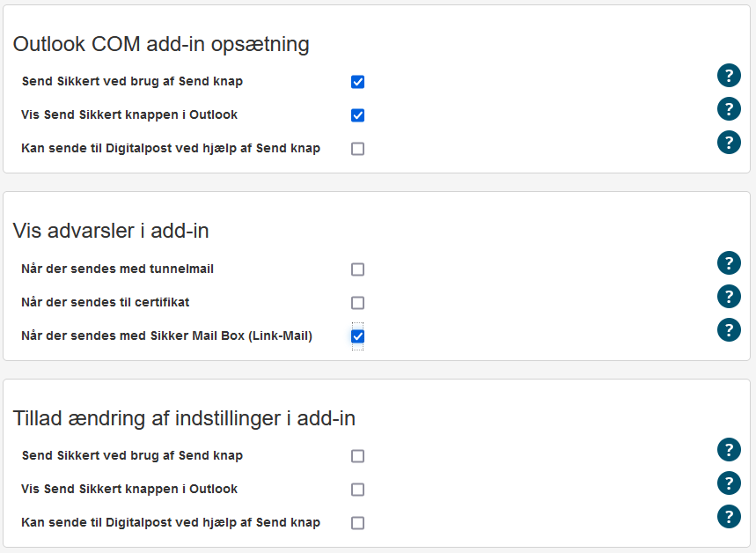The height and width of the screenshot is (553, 756).
Task: Enable warning 'Når der sendes til certifikat'
Action: point(357,302)
